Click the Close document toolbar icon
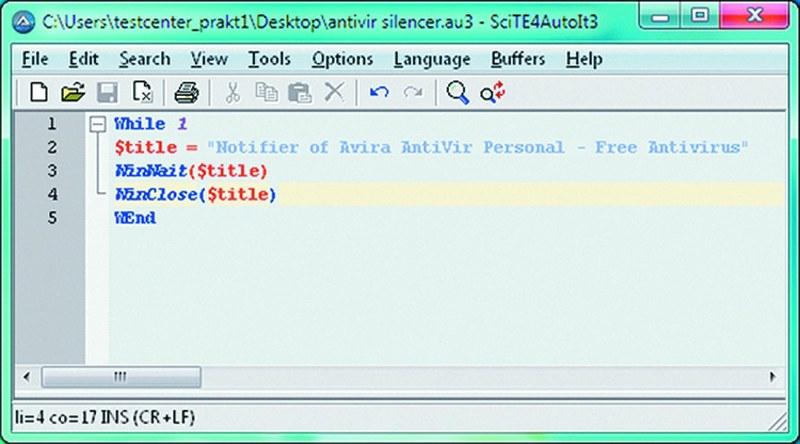Image resolution: width=800 pixels, height=444 pixels. [x=142, y=93]
